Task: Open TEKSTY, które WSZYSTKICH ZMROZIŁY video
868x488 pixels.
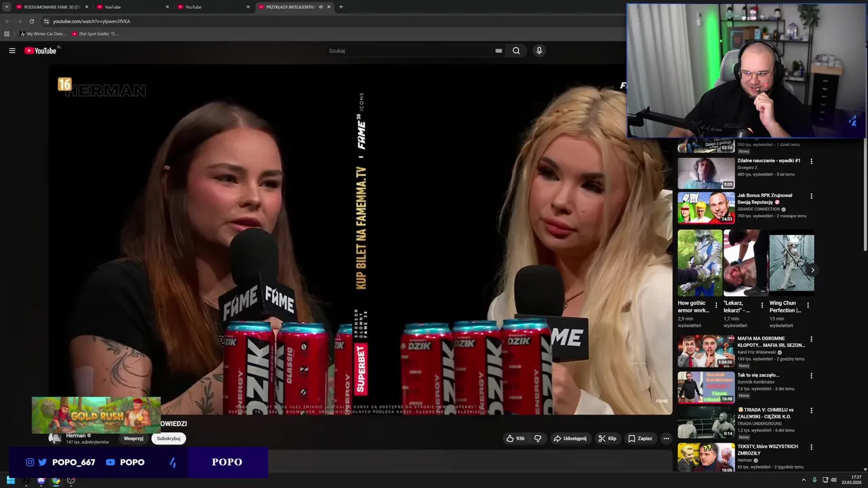Action: 706,457
